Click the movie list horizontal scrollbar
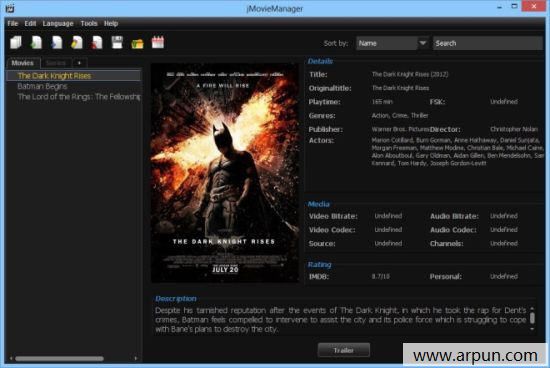The height and width of the screenshot is (368, 550). point(59,359)
